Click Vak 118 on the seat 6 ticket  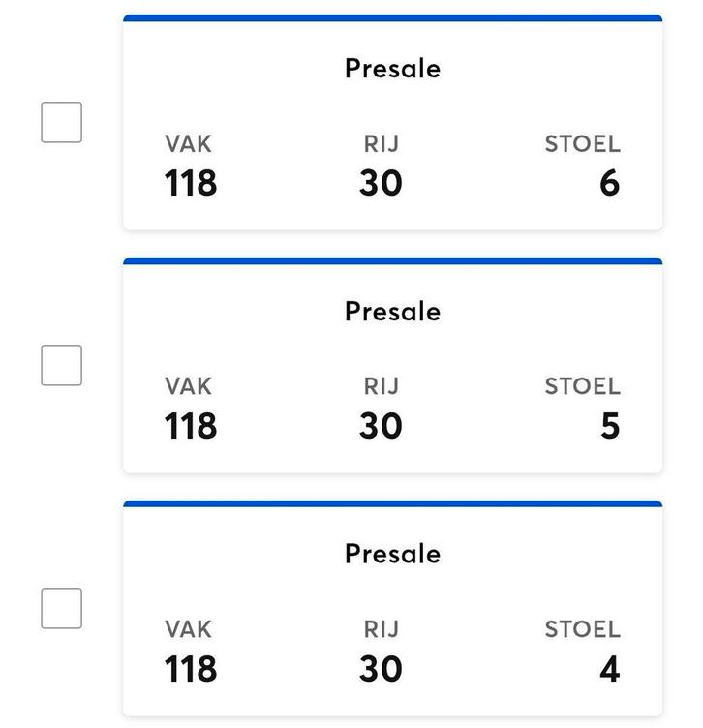(190, 183)
